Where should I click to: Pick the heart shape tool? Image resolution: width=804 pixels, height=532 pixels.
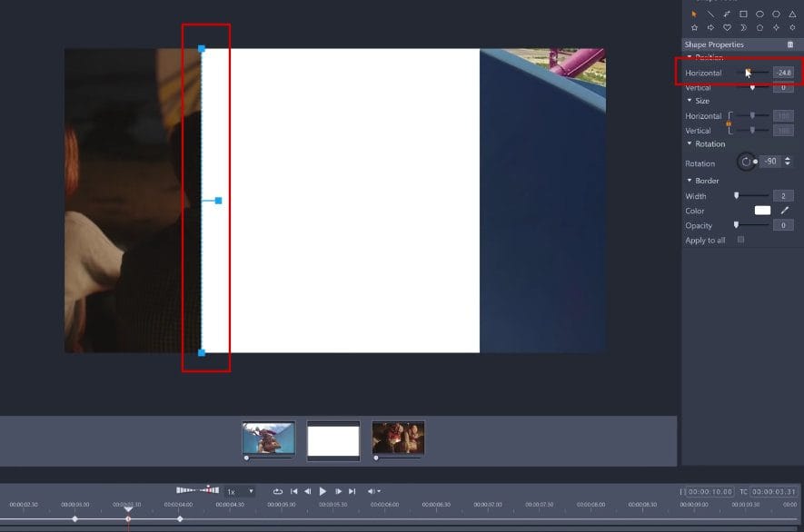click(727, 27)
